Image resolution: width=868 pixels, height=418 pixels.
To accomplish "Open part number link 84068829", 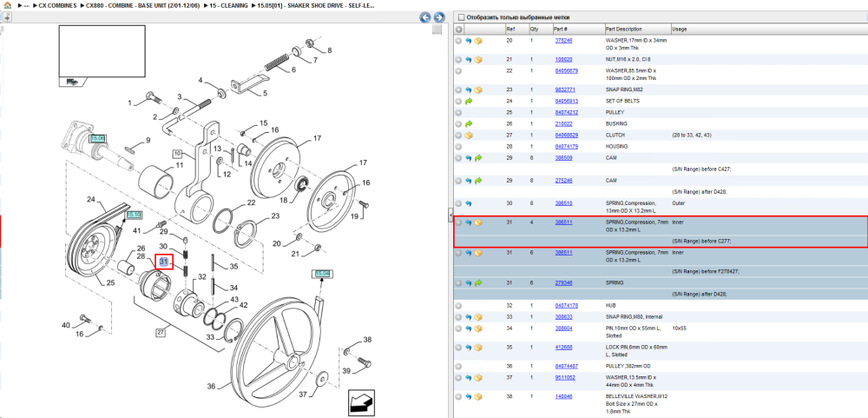I will click(x=566, y=135).
